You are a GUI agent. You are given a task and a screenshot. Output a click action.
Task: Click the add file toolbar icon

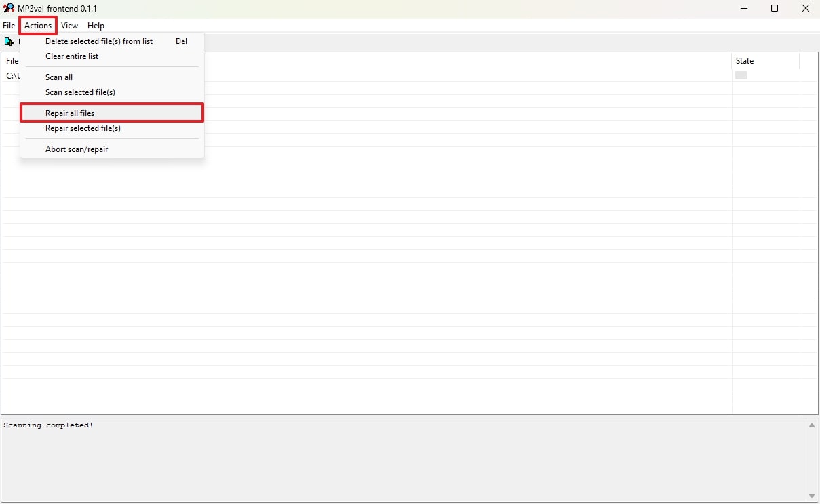tap(9, 42)
